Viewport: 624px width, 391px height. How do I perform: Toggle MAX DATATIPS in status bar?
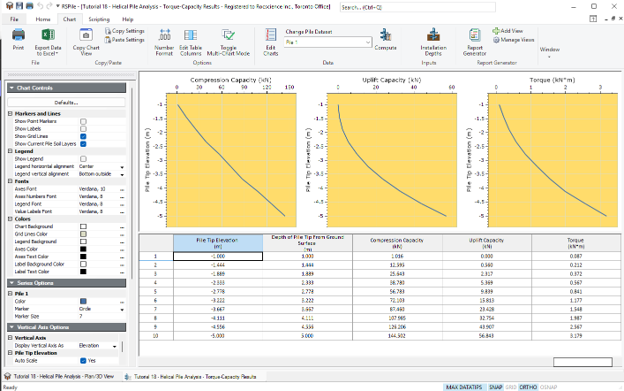[464, 387]
